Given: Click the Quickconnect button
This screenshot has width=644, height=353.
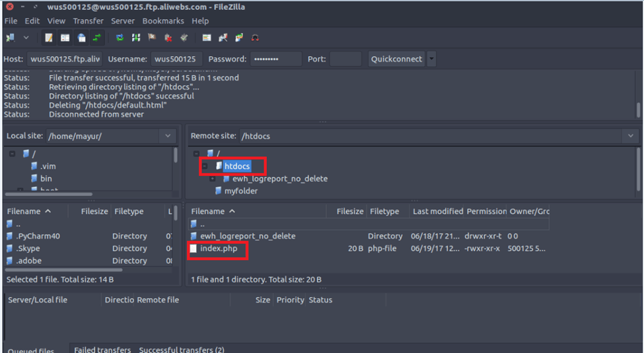Looking at the screenshot, I should pos(396,59).
